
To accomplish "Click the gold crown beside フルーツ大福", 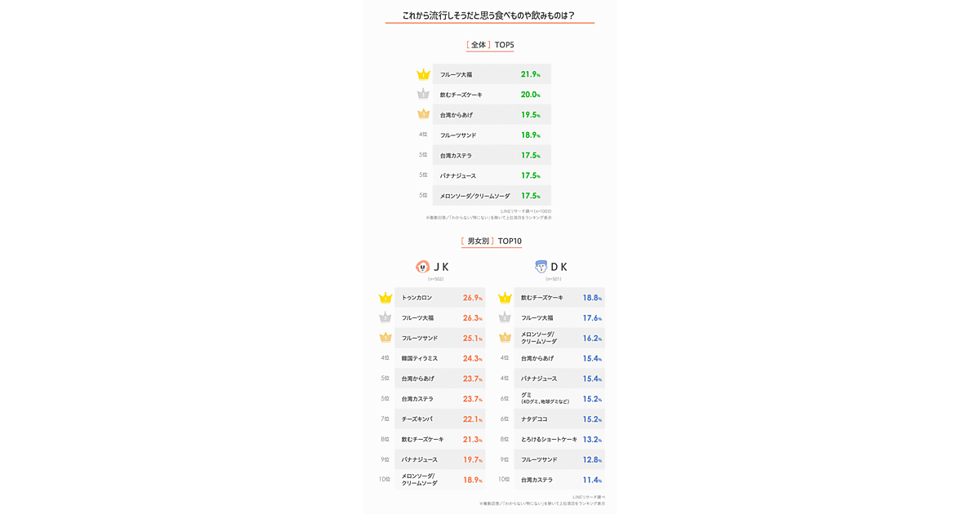I will coord(423,74).
